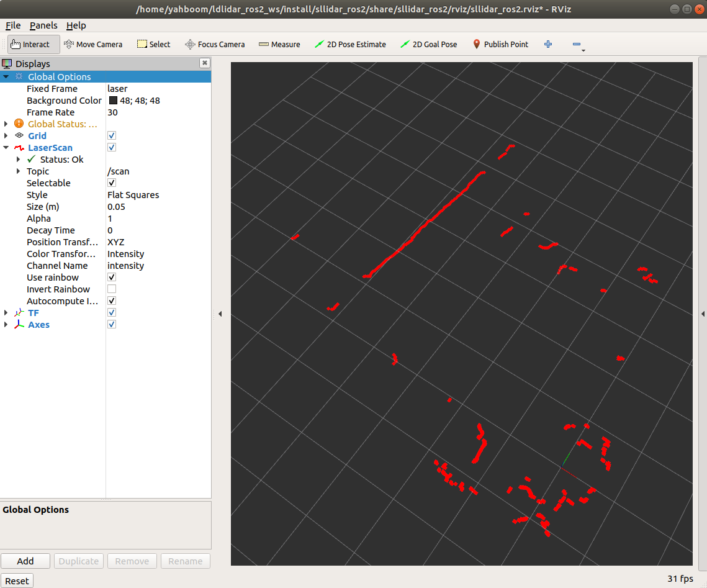This screenshot has width=707, height=588.
Task: Click the Background Color swatch
Action: [114, 101]
